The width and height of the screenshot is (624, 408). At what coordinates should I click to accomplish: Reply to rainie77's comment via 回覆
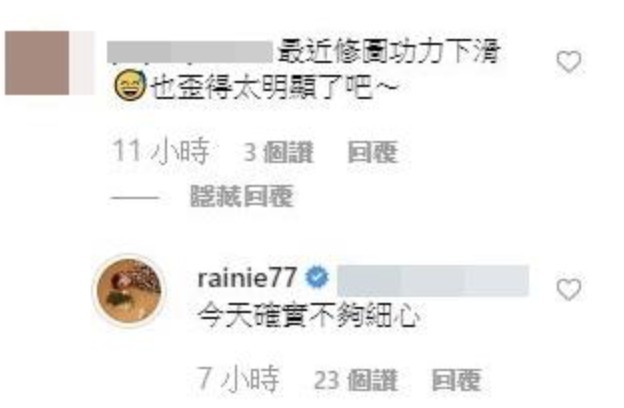pos(456,380)
